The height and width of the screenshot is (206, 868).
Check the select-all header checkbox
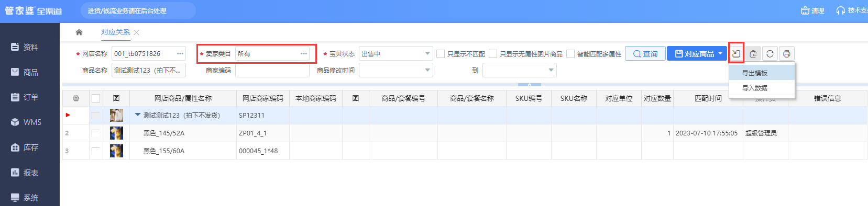click(x=96, y=98)
